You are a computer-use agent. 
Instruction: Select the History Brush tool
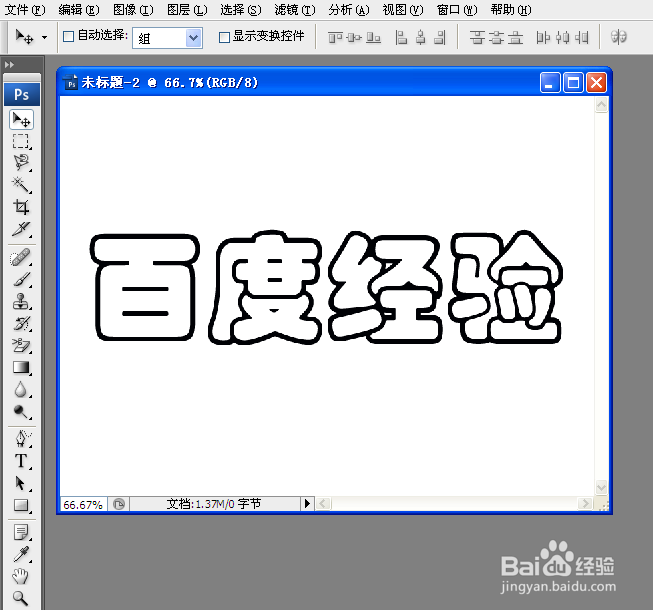[x=20, y=324]
